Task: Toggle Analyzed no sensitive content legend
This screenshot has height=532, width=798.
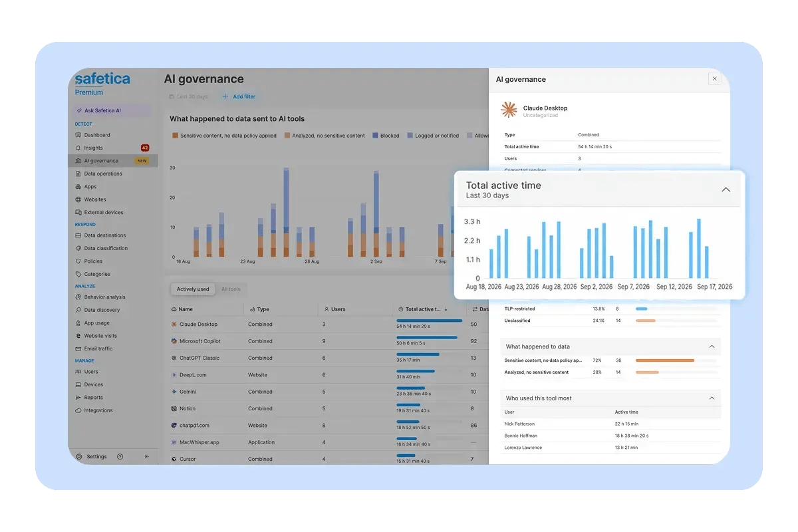Action: (325, 136)
